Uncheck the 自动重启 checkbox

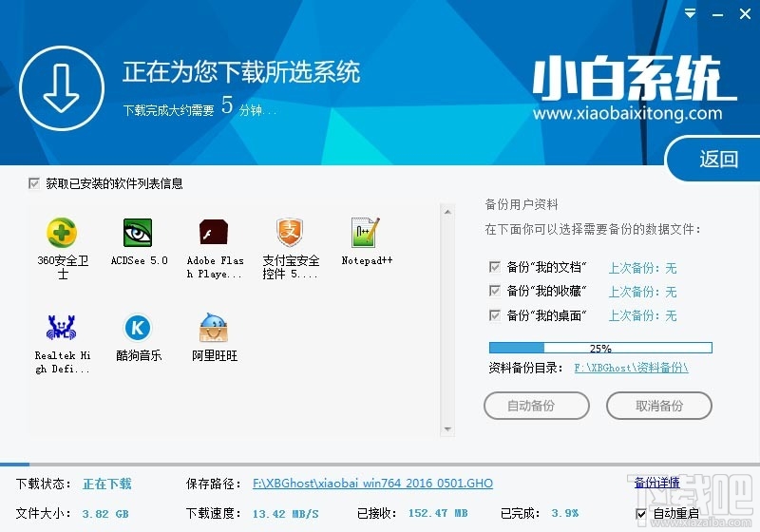coord(640,514)
